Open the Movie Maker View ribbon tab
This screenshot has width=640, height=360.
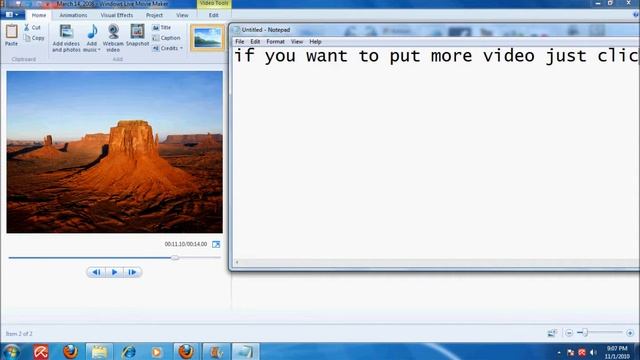click(x=182, y=15)
